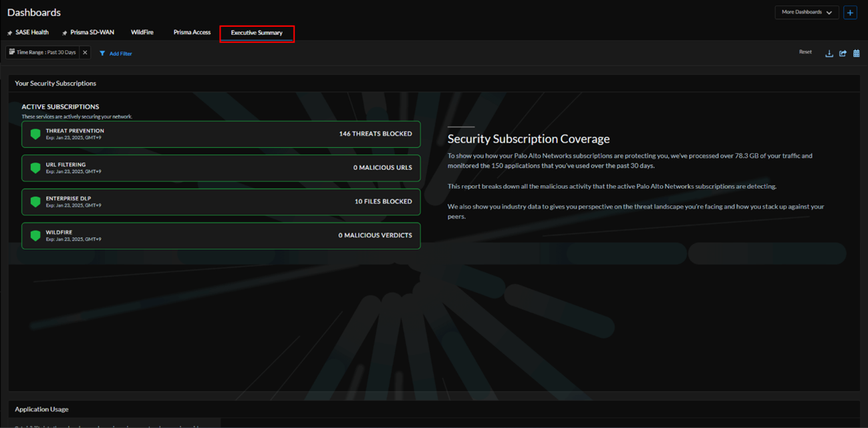This screenshot has height=428, width=868.
Task: Click the WildFire subscription shield icon
Action: (35, 235)
